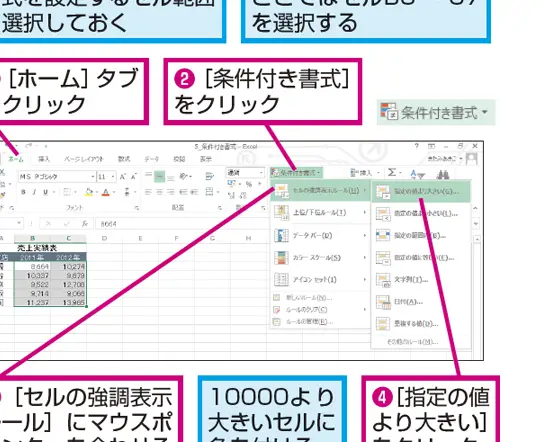Image resolution: width=540 pixels, height=442 pixels.
Task: Open the 数式 ribbon tab
Action: [x=124, y=159]
